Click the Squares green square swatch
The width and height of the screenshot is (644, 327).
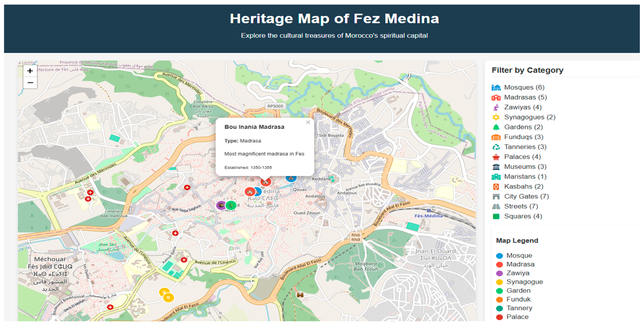click(x=496, y=216)
